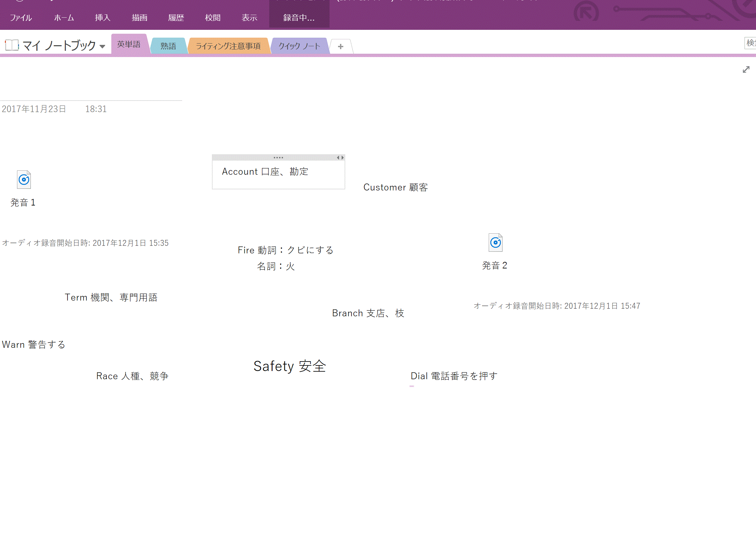
Task: Click the 録音中 recording status tab
Action: (298, 18)
